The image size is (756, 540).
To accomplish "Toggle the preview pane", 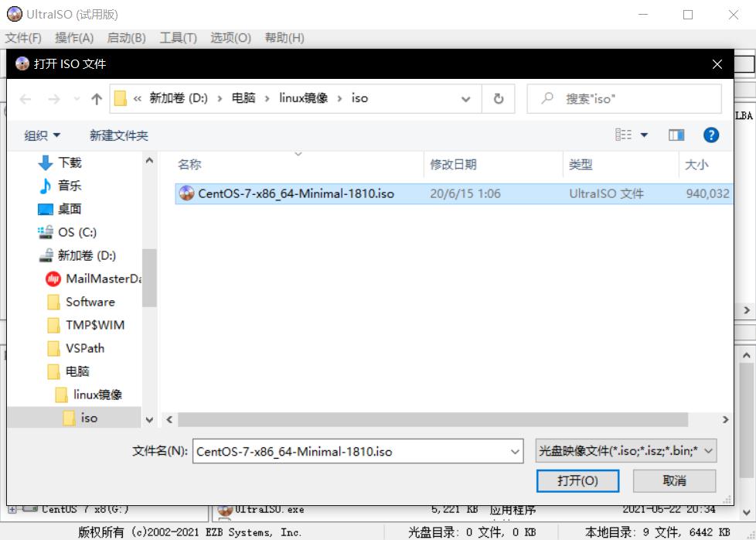I will (x=676, y=135).
